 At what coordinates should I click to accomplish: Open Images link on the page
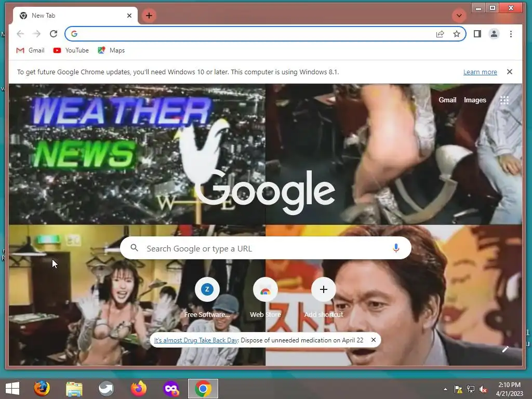tap(475, 100)
